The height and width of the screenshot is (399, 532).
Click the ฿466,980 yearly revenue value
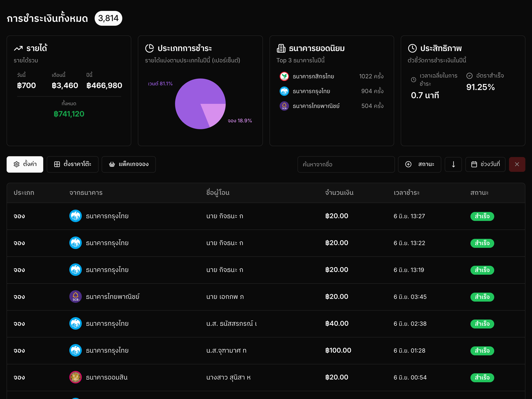(104, 86)
